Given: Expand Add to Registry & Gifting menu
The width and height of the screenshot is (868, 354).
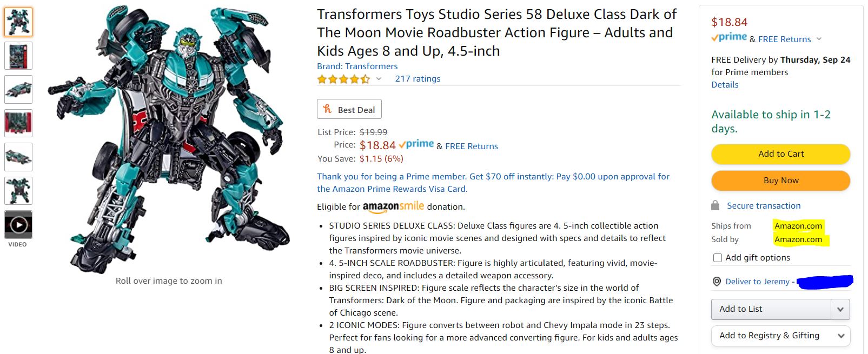Looking at the screenshot, I should [840, 336].
